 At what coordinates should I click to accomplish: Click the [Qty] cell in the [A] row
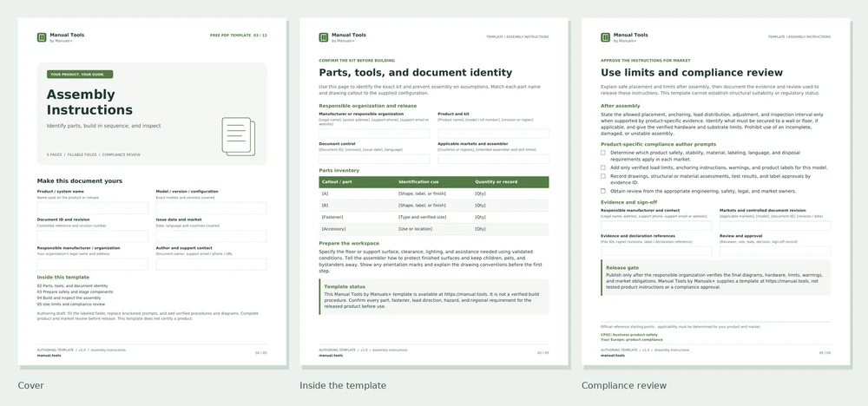[481, 193]
